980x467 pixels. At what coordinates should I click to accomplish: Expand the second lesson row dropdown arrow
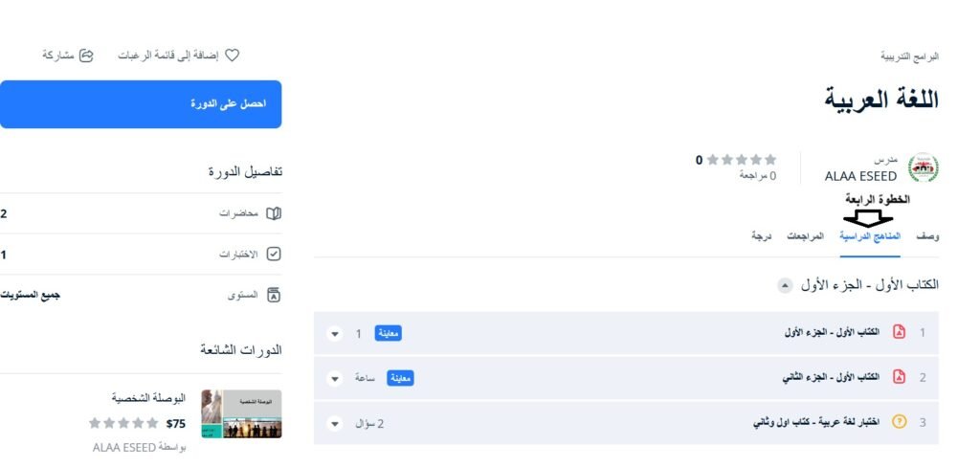[x=334, y=378]
